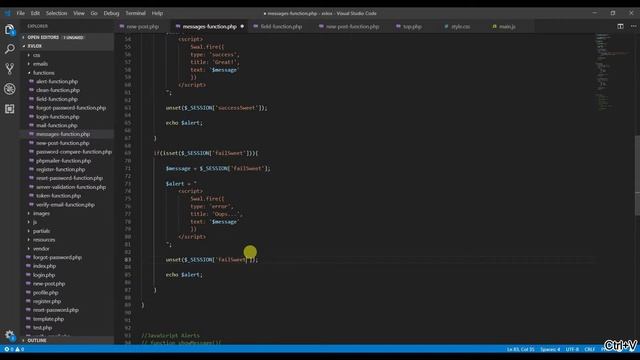Open the Manage gear icon
The image size is (640, 360).
point(9,335)
